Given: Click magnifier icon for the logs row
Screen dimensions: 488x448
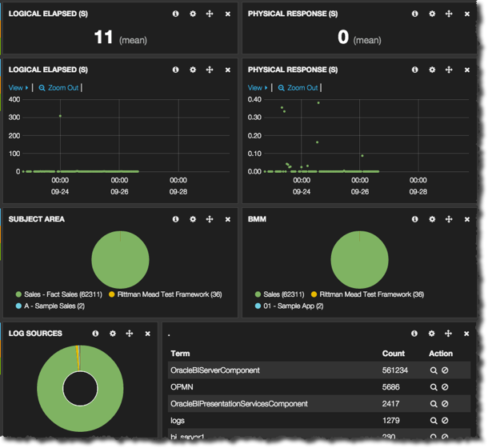Looking at the screenshot, I should [x=434, y=421].
